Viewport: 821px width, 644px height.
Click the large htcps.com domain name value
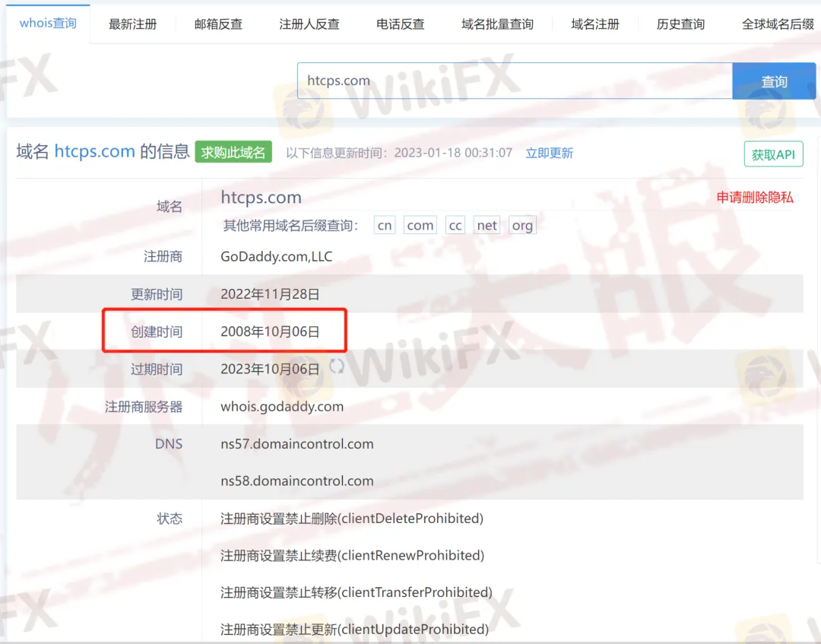(x=261, y=198)
